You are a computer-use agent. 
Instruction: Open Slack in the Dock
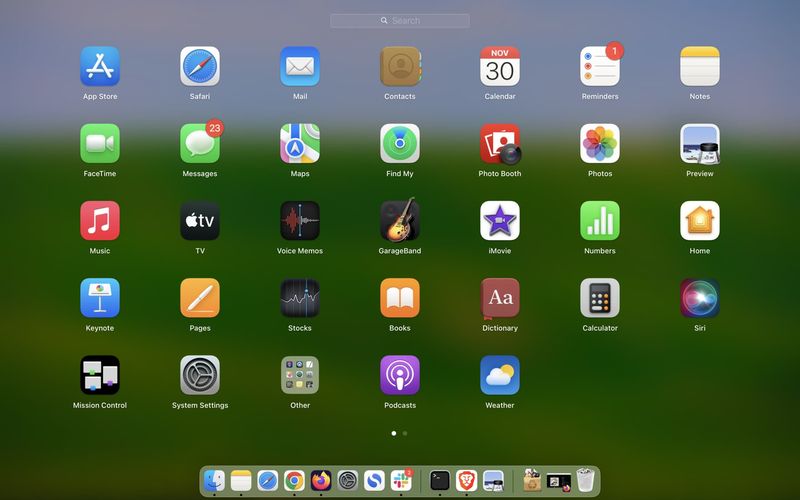coord(401,480)
